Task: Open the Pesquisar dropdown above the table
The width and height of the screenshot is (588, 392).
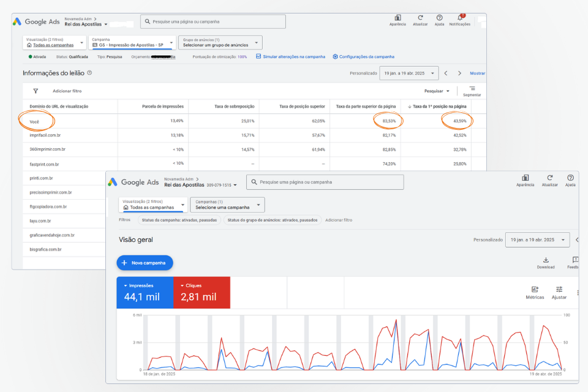Action: 437,91
